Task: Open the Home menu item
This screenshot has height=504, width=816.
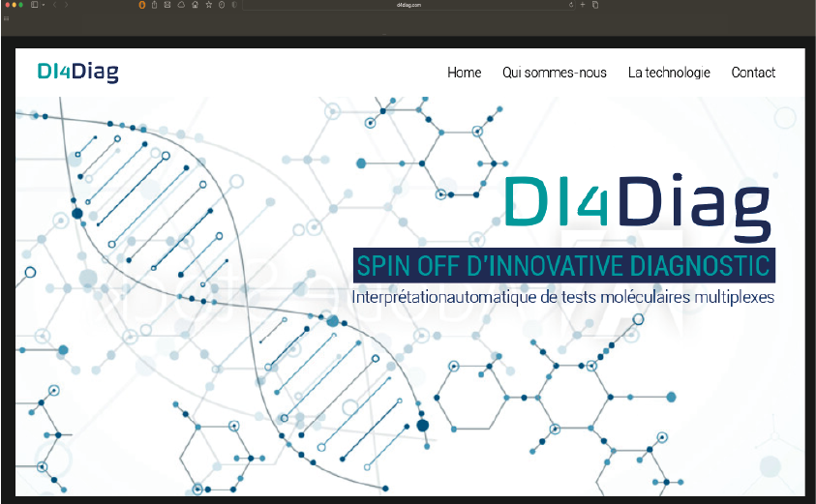Action: (x=464, y=73)
